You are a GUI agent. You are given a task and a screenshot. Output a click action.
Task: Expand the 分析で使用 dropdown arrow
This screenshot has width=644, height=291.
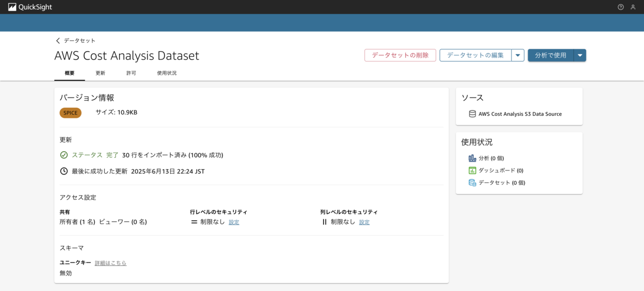pos(580,55)
